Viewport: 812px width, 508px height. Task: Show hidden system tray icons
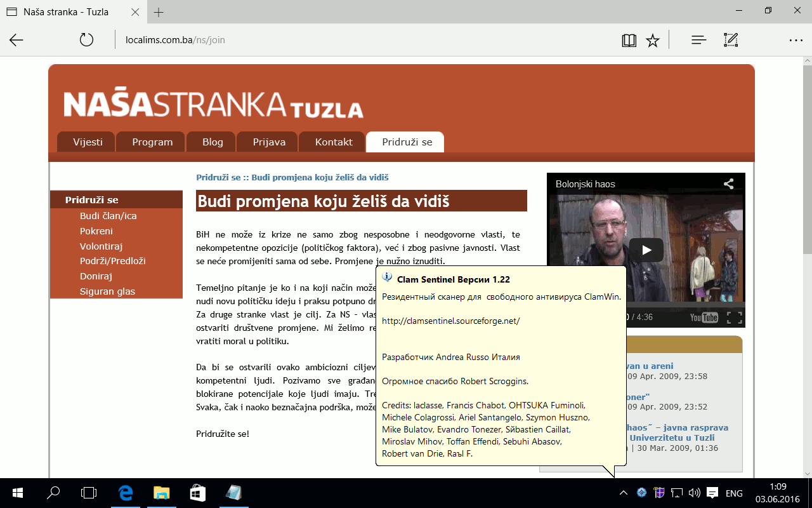pos(624,493)
